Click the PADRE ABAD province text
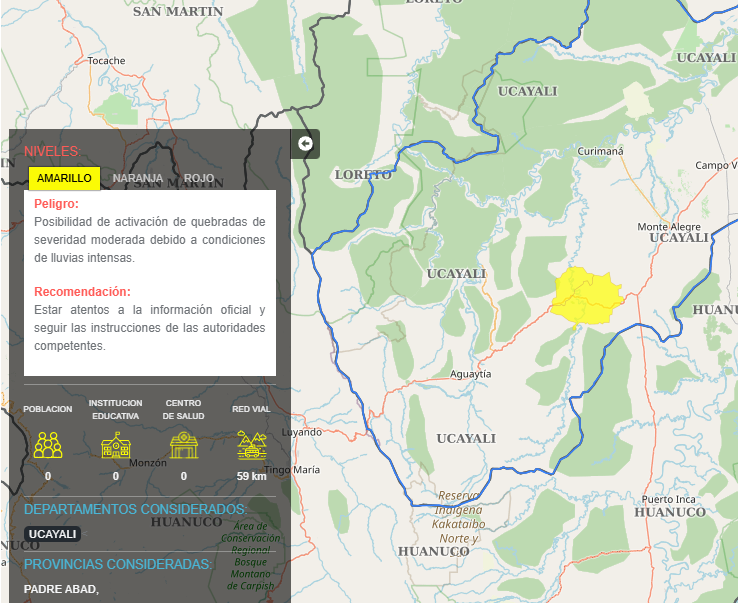 [x=61, y=589]
